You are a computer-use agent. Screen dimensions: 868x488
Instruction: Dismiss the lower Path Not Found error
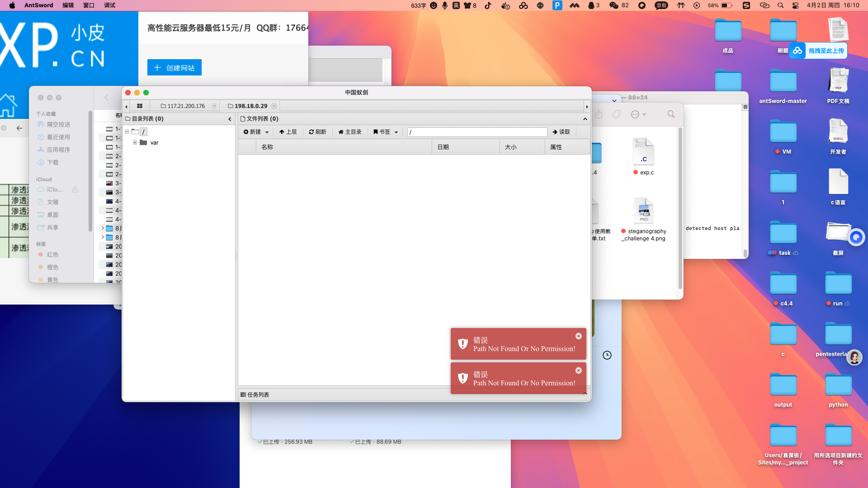click(578, 370)
